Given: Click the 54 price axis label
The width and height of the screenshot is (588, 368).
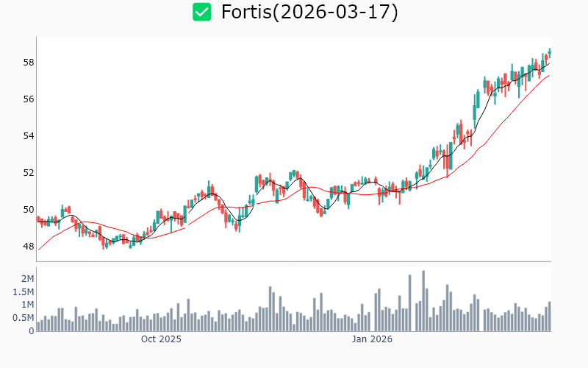Looking at the screenshot, I should (28, 136).
